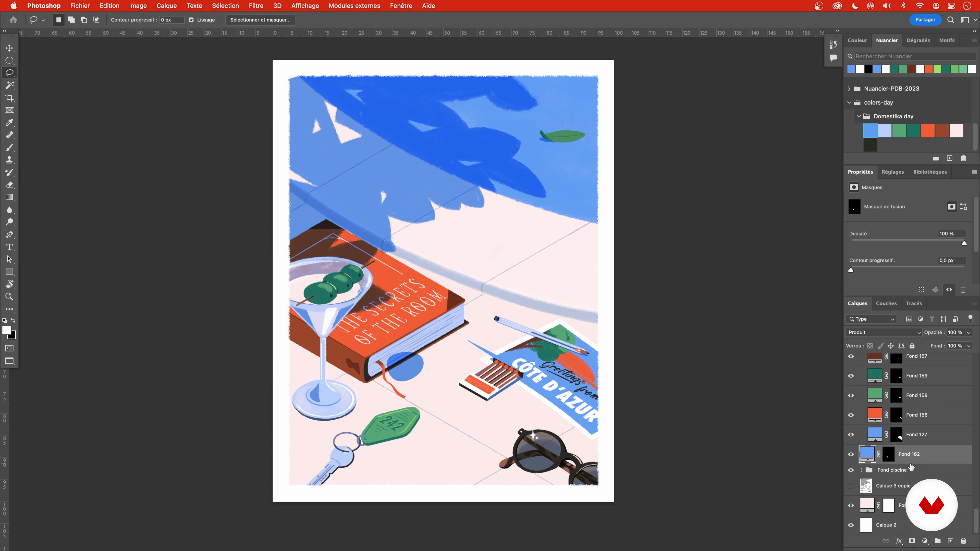Open the layer filter Type dropdown
Image resolution: width=980 pixels, height=551 pixels.
(871, 319)
